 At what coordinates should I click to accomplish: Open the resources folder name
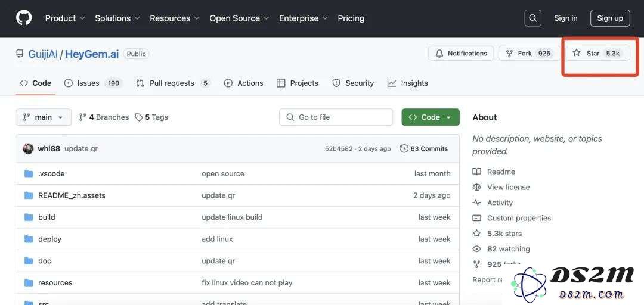[x=55, y=283]
